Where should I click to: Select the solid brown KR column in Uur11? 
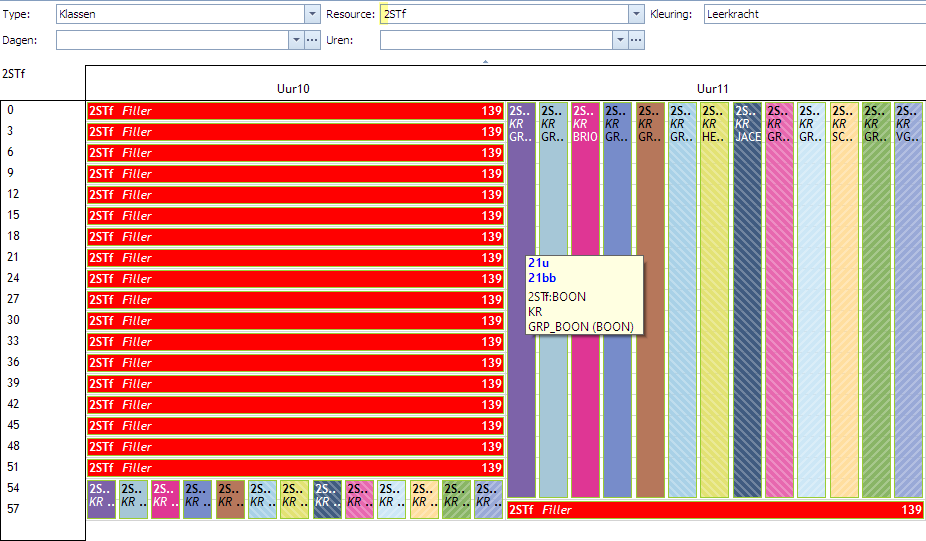pyautogui.click(x=650, y=300)
